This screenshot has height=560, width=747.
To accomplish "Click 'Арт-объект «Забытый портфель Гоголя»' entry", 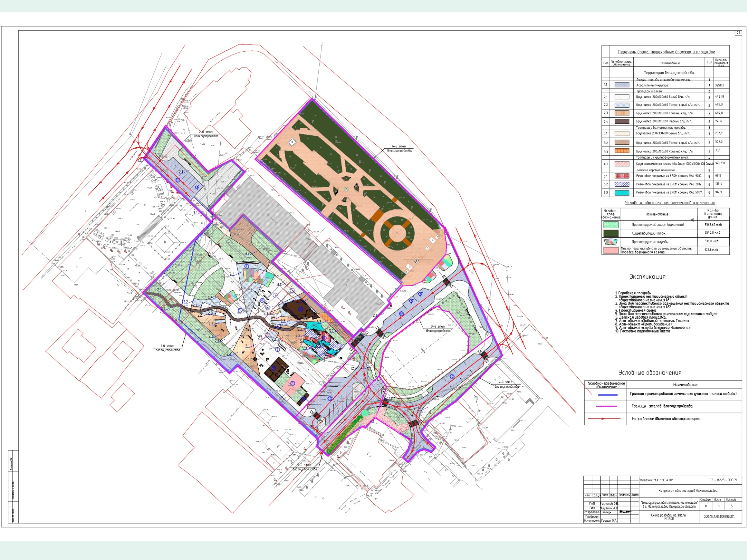I will click(x=654, y=321).
